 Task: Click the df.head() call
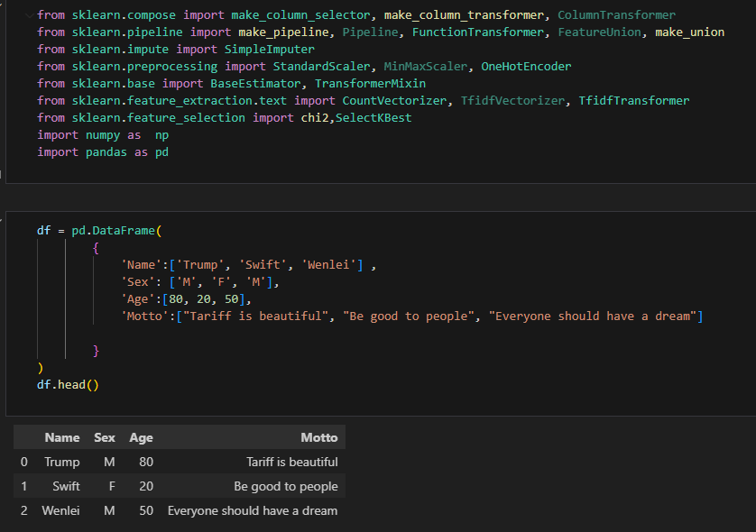tap(68, 385)
